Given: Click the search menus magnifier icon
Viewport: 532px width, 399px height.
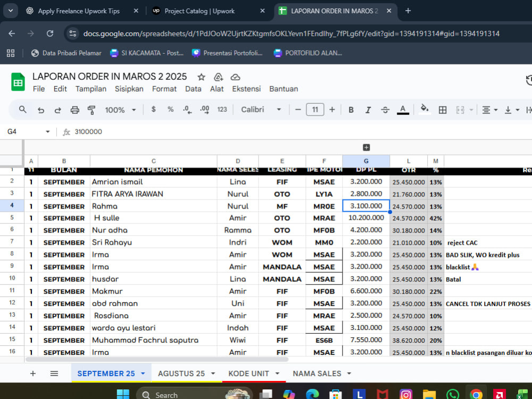Looking at the screenshot, I should click(23, 110).
